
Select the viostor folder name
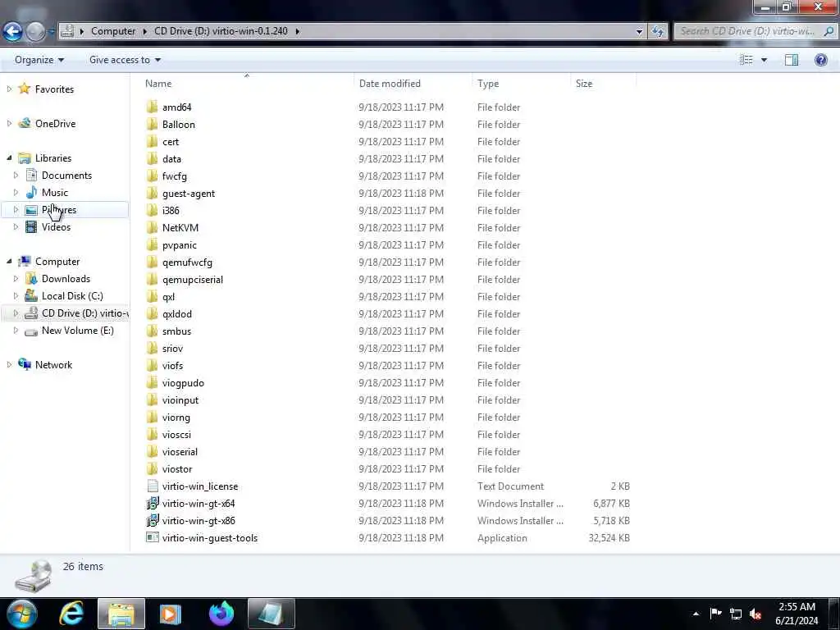(177, 468)
